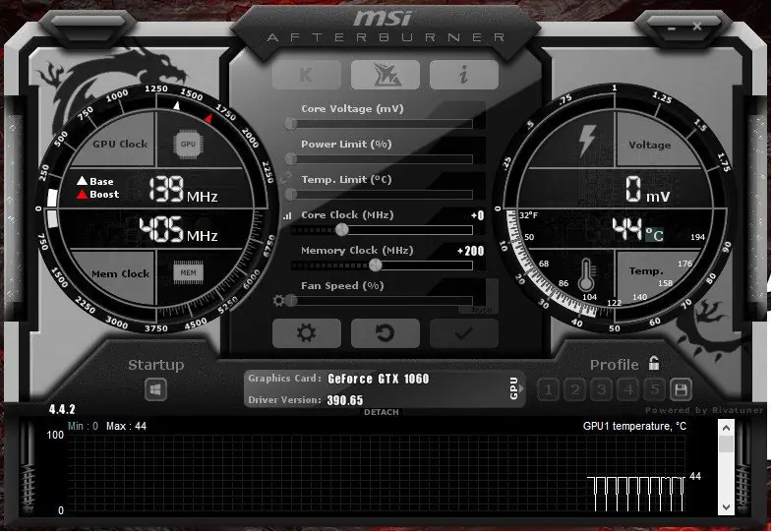Click the K (Kombustor) button
The width and height of the screenshot is (772, 532).
click(x=306, y=75)
